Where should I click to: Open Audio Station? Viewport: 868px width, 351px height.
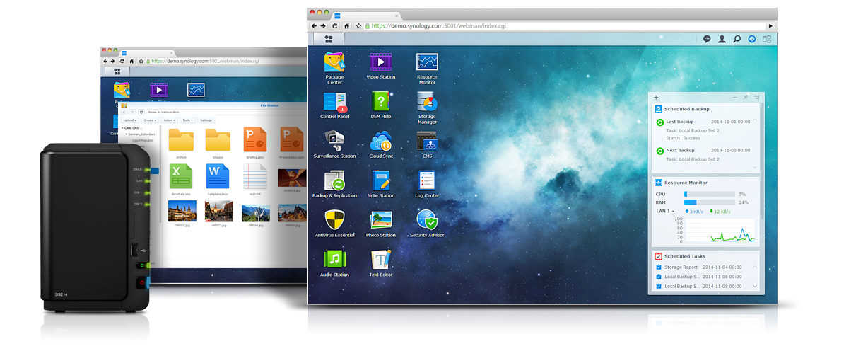pos(334,260)
